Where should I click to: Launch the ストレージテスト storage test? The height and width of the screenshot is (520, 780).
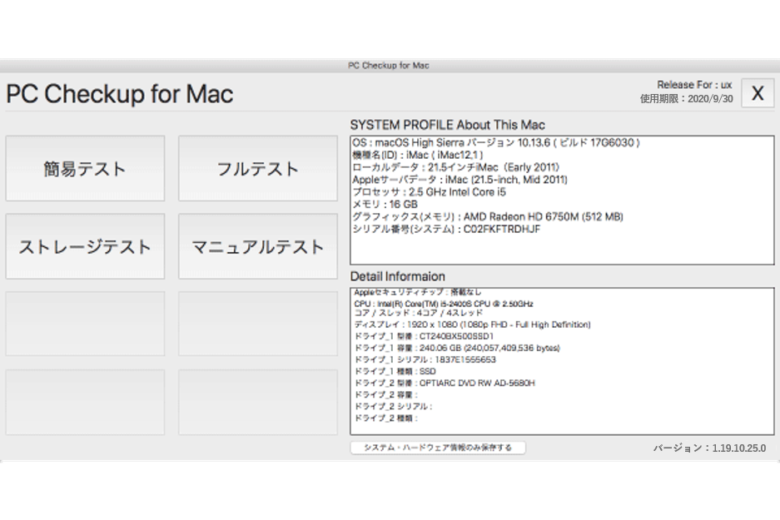[x=85, y=246]
